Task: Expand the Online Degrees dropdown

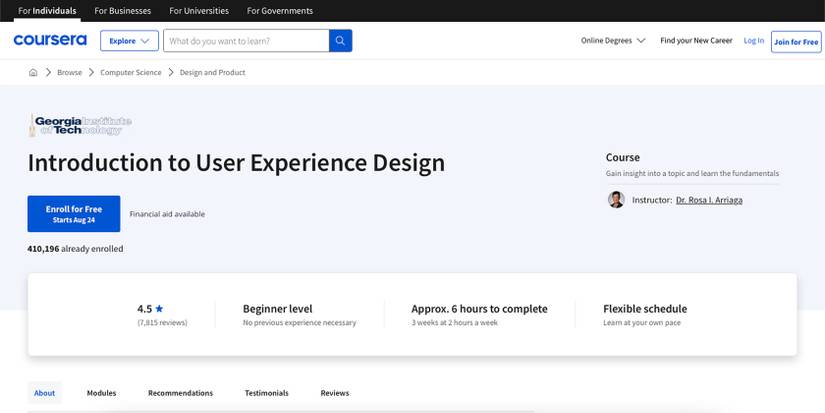Action: coord(613,41)
